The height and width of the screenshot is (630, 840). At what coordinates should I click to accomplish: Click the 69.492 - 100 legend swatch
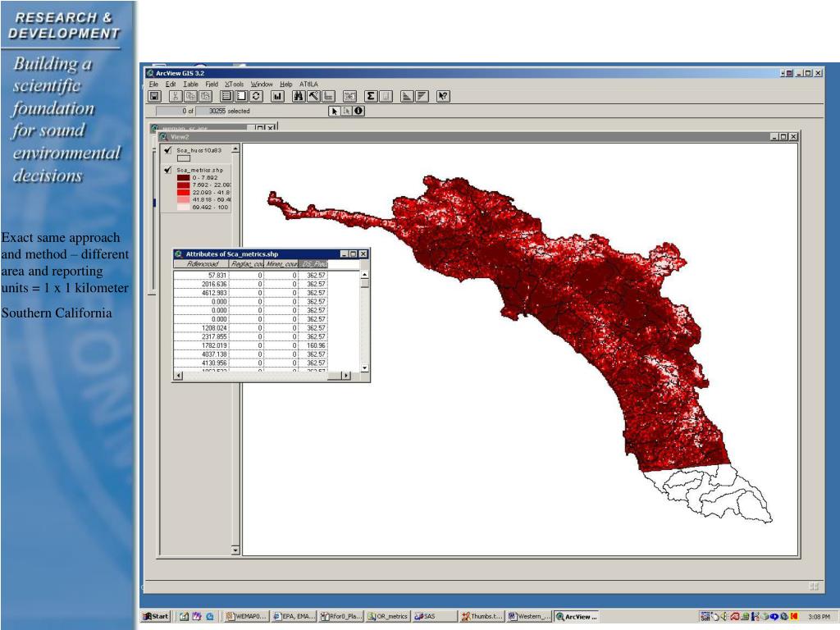point(183,207)
